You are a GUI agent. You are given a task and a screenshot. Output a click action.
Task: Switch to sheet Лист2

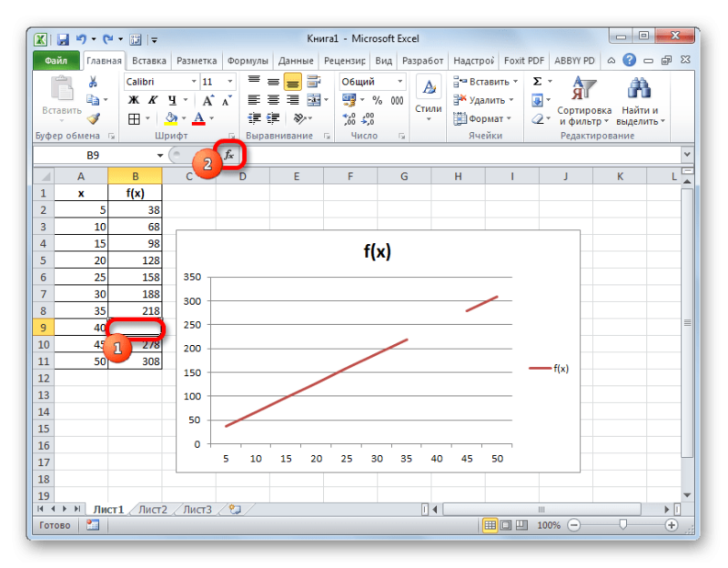pyautogui.click(x=153, y=510)
